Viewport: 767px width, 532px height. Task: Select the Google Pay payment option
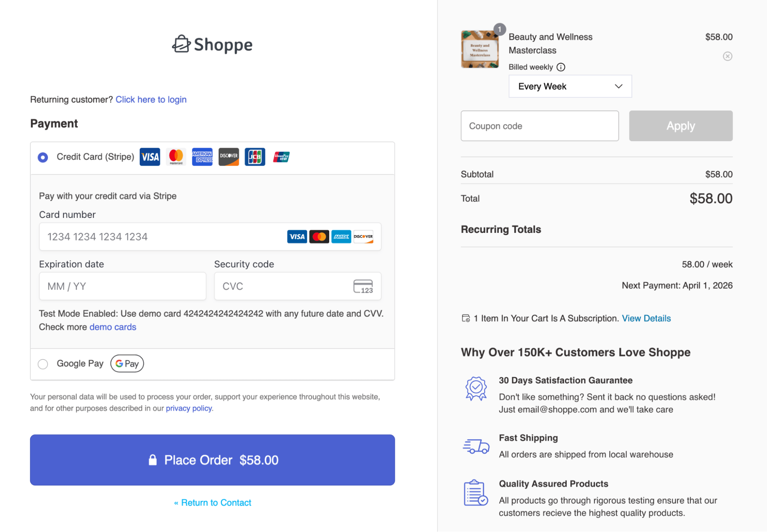(43, 364)
